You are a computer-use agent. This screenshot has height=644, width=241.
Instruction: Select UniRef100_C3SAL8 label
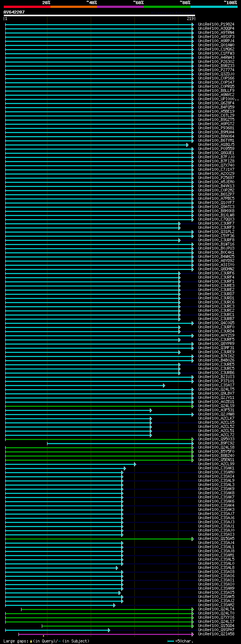click(216, 567)
